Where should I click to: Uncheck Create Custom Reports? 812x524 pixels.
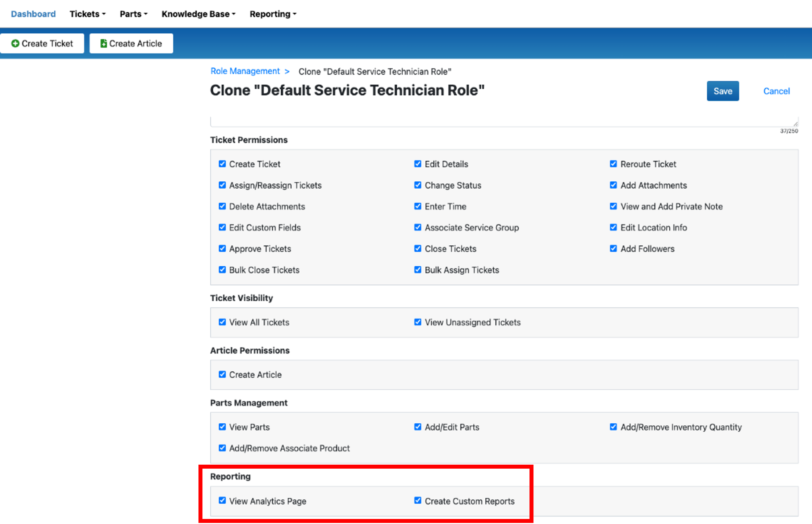[418, 500]
